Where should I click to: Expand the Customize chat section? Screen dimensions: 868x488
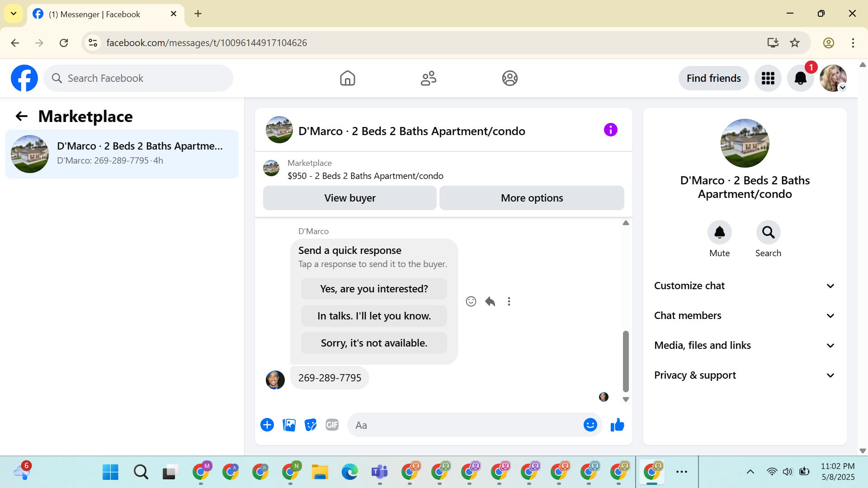(x=745, y=286)
